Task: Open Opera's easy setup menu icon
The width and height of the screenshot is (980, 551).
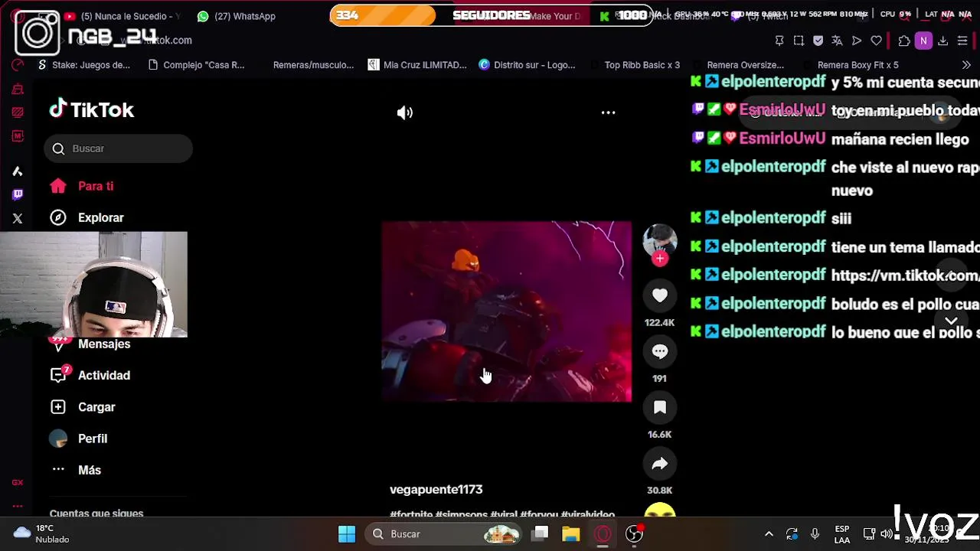Action: click(x=962, y=41)
